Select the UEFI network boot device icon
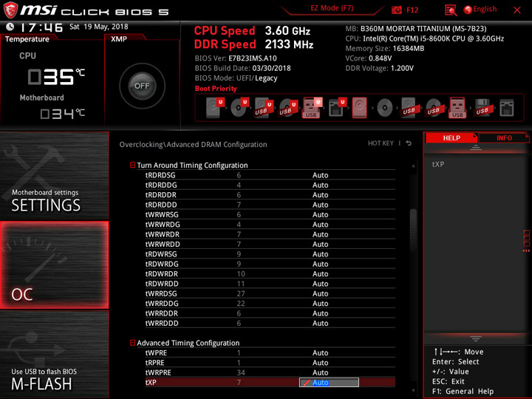The image size is (532, 399). click(337, 108)
